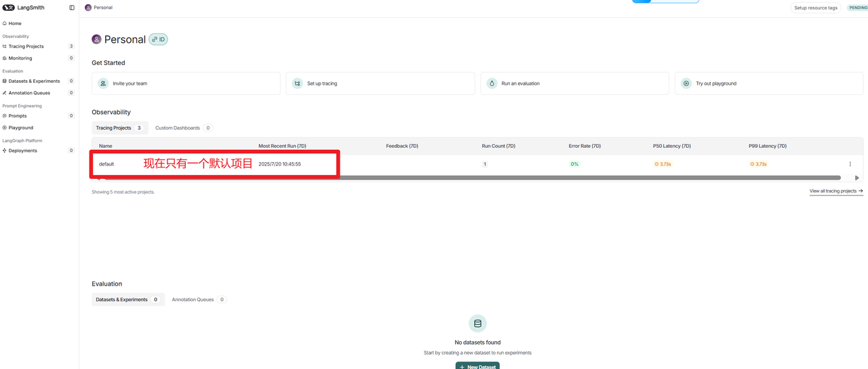The width and height of the screenshot is (868, 369).
Task: Open the Set up tracing card
Action: click(380, 83)
